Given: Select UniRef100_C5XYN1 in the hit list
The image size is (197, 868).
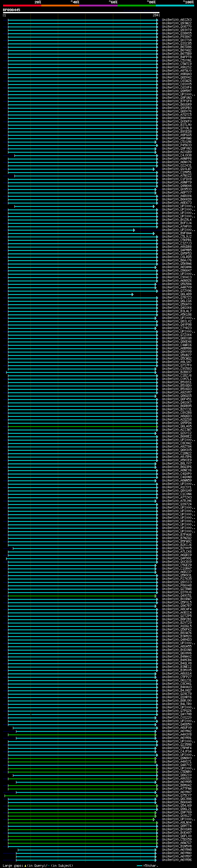Looking at the screenshot, I should coord(177,61).
